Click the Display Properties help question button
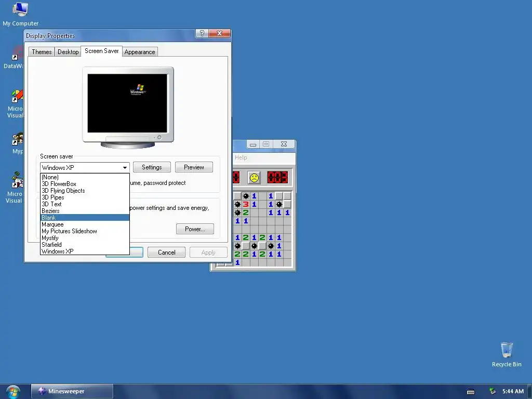The width and height of the screenshot is (532, 399). (x=202, y=33)
